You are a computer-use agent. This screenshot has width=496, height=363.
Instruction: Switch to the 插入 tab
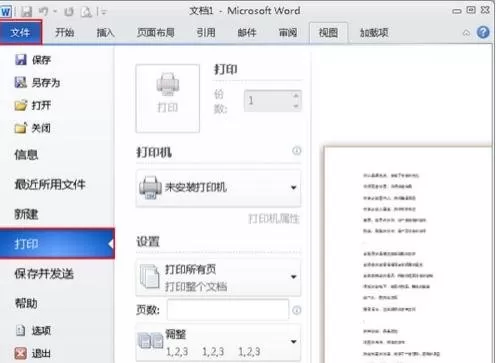click(x=105, y=32)
